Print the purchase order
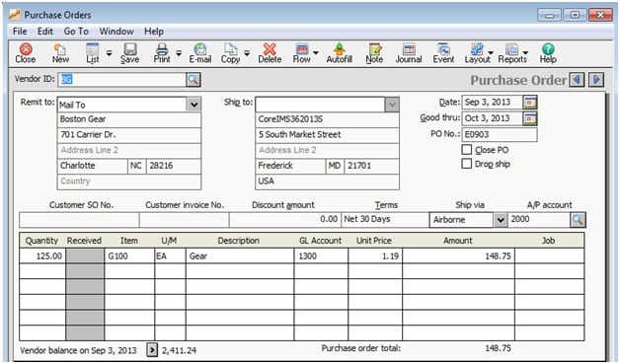 click(x=162, y=53)
